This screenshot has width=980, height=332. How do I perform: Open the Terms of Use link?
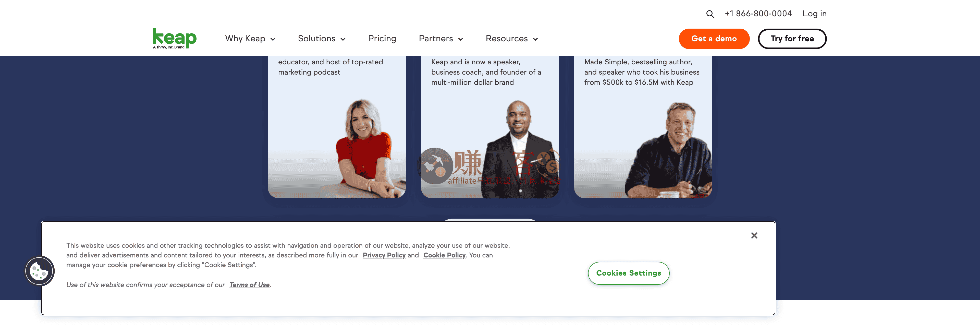coord(250,285)
